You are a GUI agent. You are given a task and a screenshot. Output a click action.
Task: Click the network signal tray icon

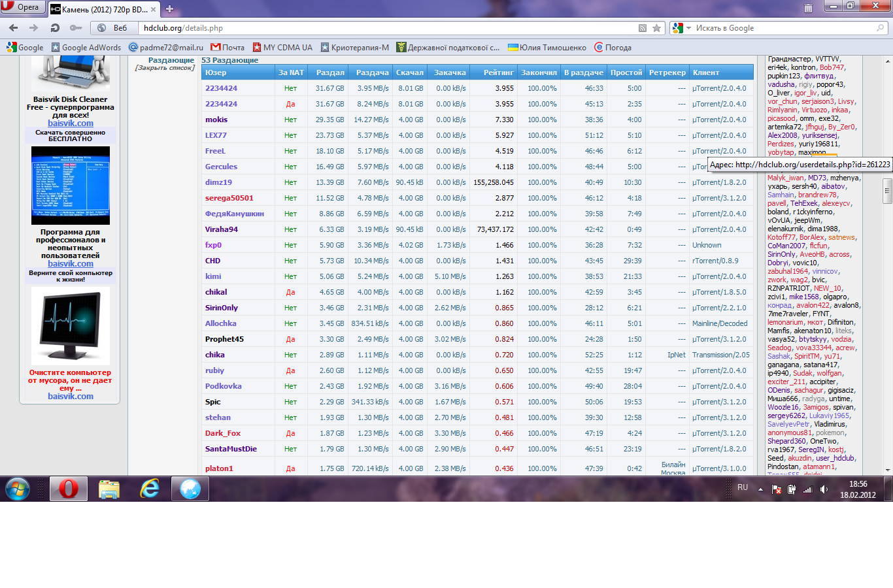click(x=808, y=489)
